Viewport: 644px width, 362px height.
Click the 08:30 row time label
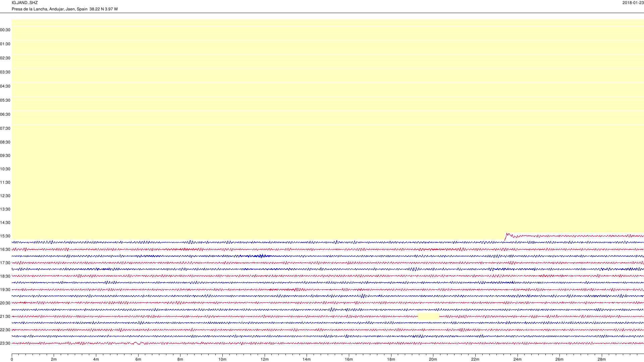(x=5, y=142)
